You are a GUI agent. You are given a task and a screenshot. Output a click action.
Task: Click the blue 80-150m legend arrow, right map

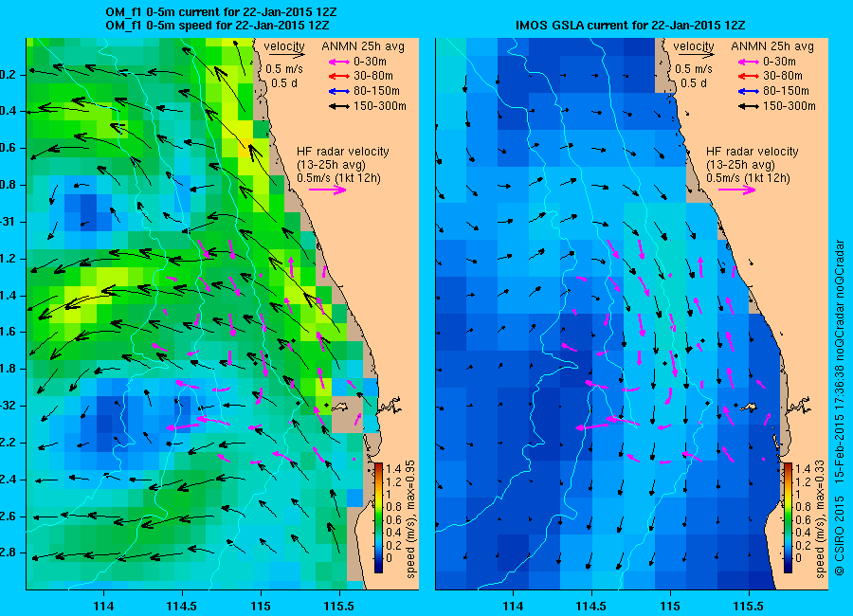point(749,91)
